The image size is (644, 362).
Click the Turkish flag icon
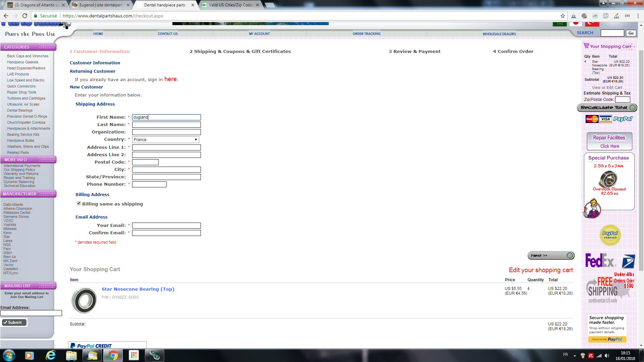pyautogui.click(x=592, y=23)
